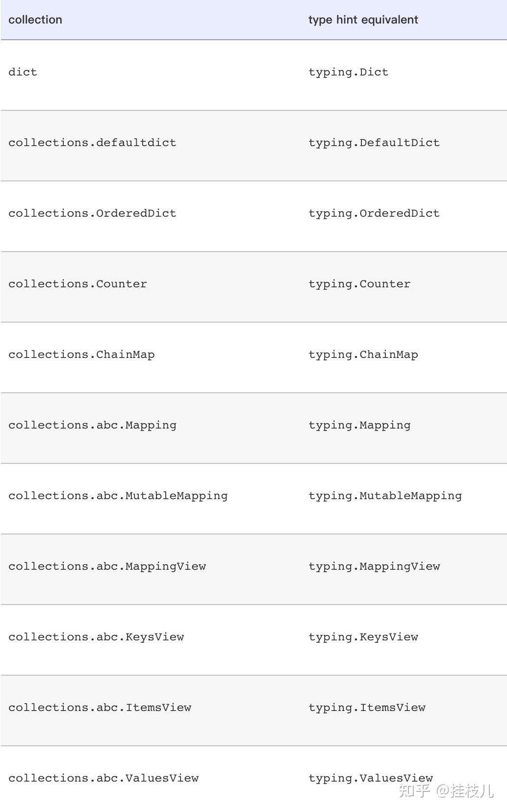
Task: Click typing.ChainMap text
Action: [x=363, y=355]
